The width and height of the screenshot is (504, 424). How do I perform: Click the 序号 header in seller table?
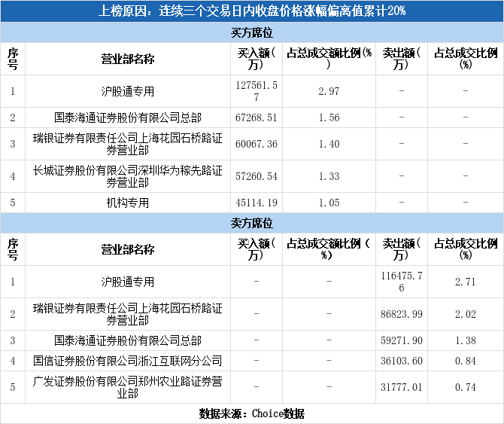pyautogui.click(x=13, y=249)
